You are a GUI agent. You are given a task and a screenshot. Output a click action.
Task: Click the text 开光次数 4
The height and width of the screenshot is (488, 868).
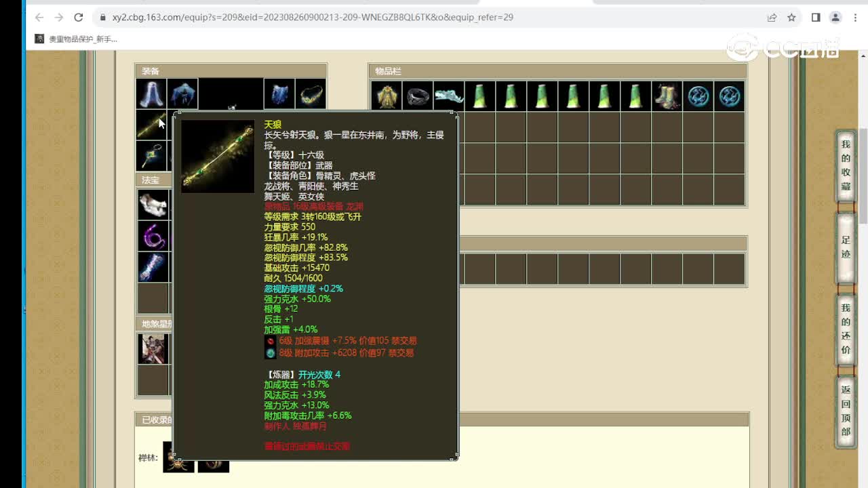tap(319, 374)
